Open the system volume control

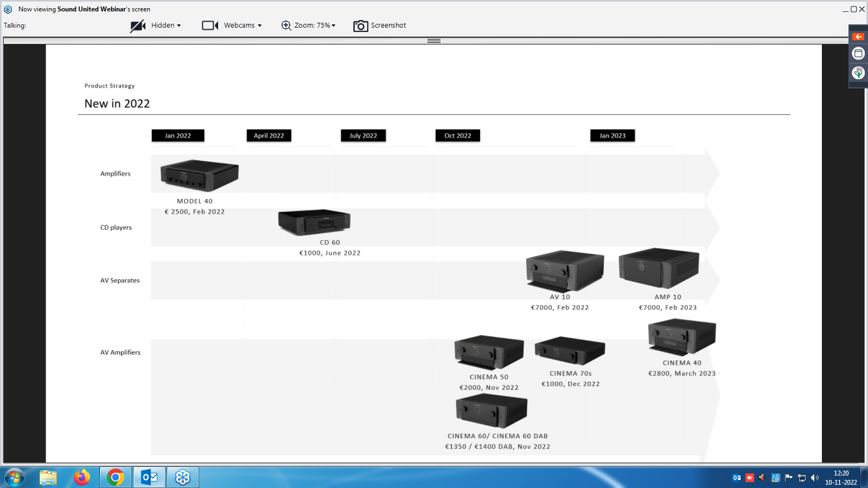pyautogui.click(x=815, y=478)
